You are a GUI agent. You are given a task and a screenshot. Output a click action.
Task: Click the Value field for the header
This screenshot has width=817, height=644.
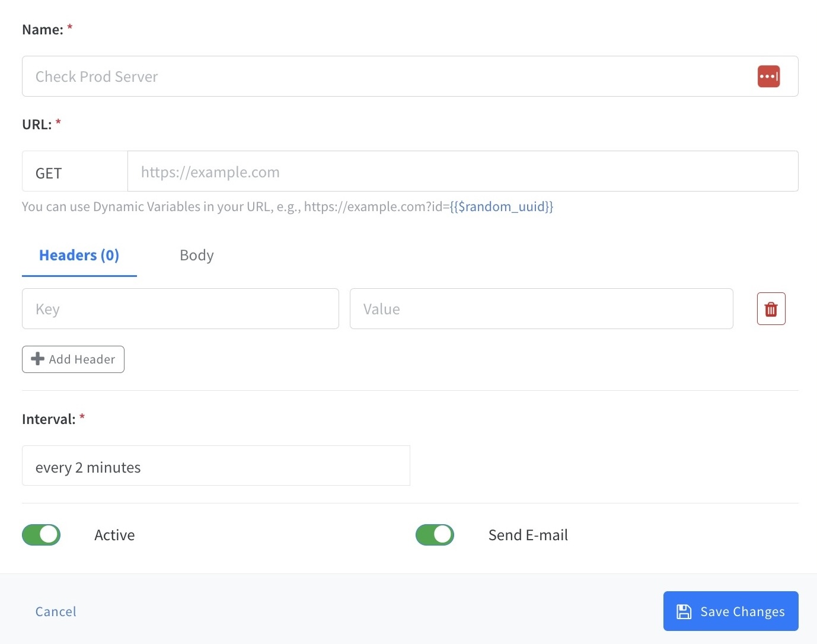coord(541,308)
